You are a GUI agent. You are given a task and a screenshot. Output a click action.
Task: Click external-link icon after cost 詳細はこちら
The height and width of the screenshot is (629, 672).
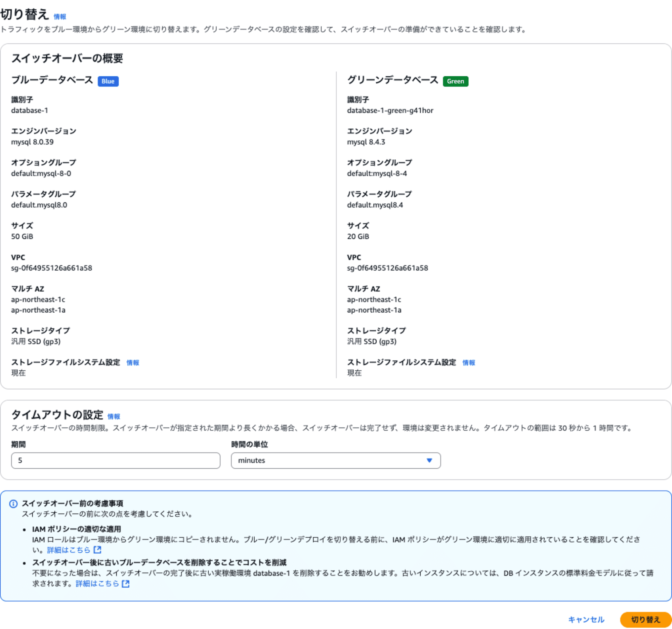pyautogui.click(x=126, y=583)
